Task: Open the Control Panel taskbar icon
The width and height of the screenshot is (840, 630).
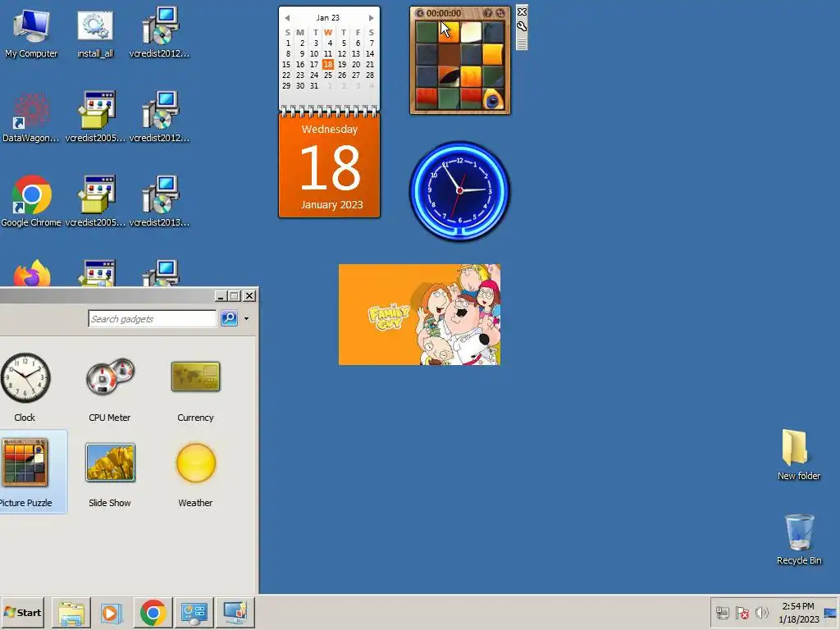Action: coord(194,612)
